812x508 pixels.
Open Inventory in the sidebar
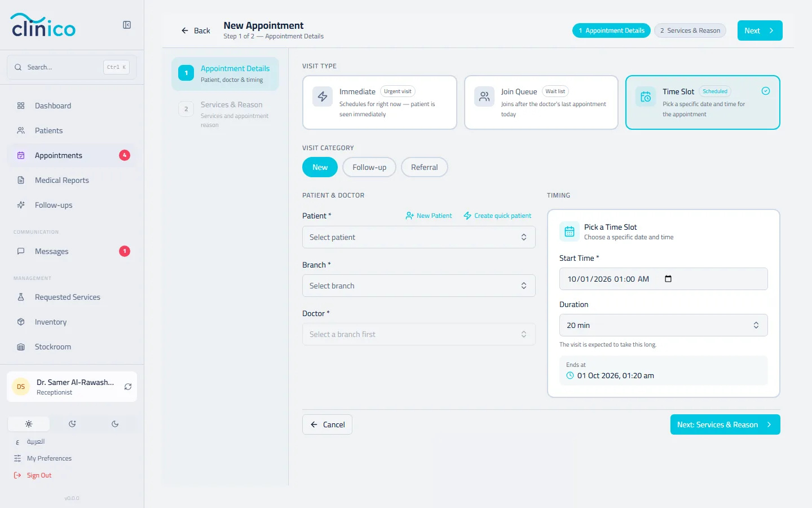click(x=72, y=322)
